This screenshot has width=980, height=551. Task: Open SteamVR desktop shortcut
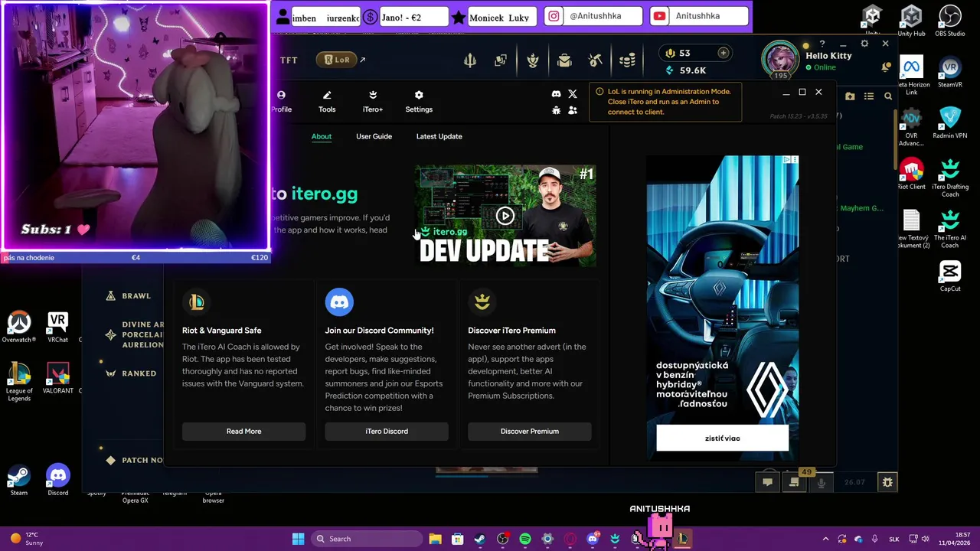(950, 73)
